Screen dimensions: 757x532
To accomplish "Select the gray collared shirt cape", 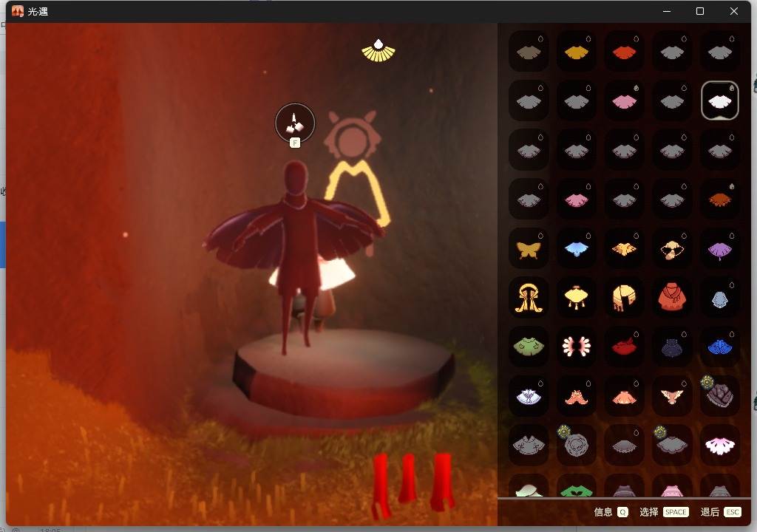I will (x=529, y=445).
